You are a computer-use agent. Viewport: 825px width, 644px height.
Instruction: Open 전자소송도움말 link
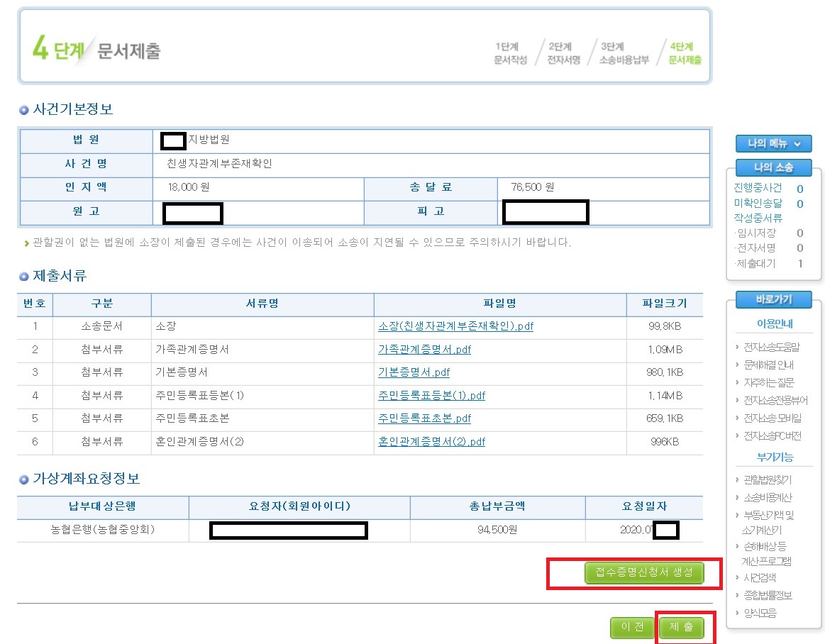coord(771,348)
